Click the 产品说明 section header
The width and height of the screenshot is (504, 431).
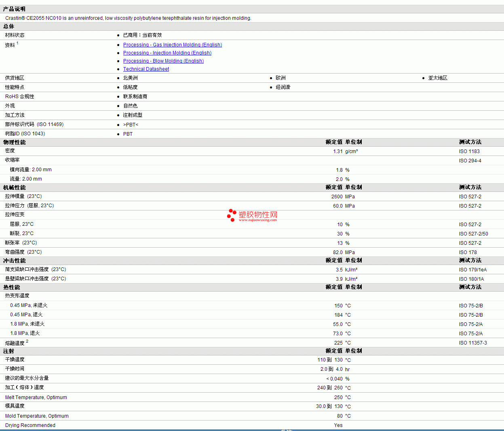14,9
